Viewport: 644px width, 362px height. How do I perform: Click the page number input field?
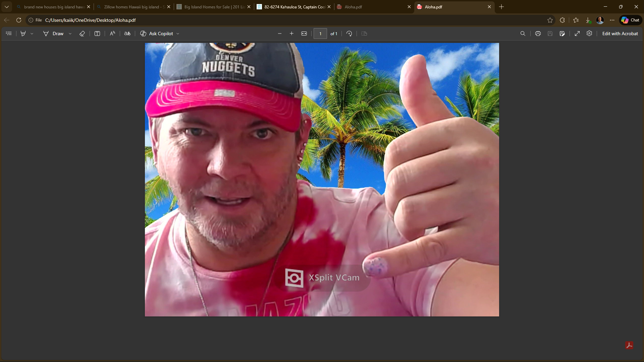tap(320, 34)
